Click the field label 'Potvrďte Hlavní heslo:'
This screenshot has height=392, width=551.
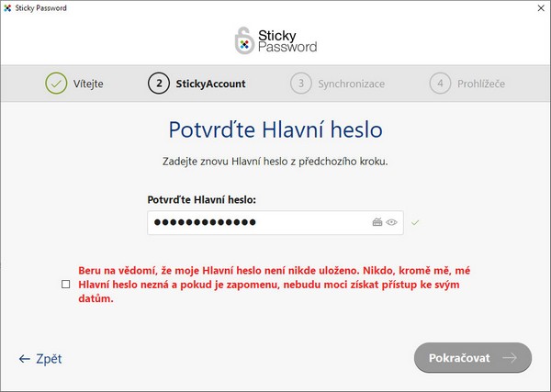[202, 200]
